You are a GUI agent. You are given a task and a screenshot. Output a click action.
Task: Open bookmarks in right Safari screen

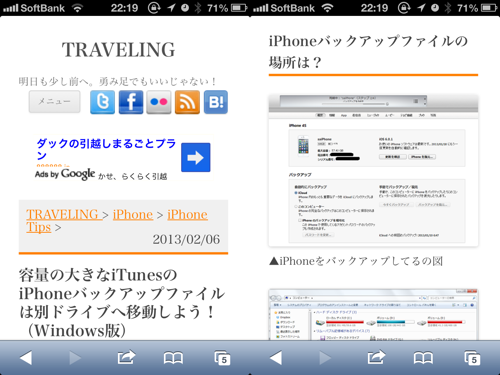[x=423, y=358]
